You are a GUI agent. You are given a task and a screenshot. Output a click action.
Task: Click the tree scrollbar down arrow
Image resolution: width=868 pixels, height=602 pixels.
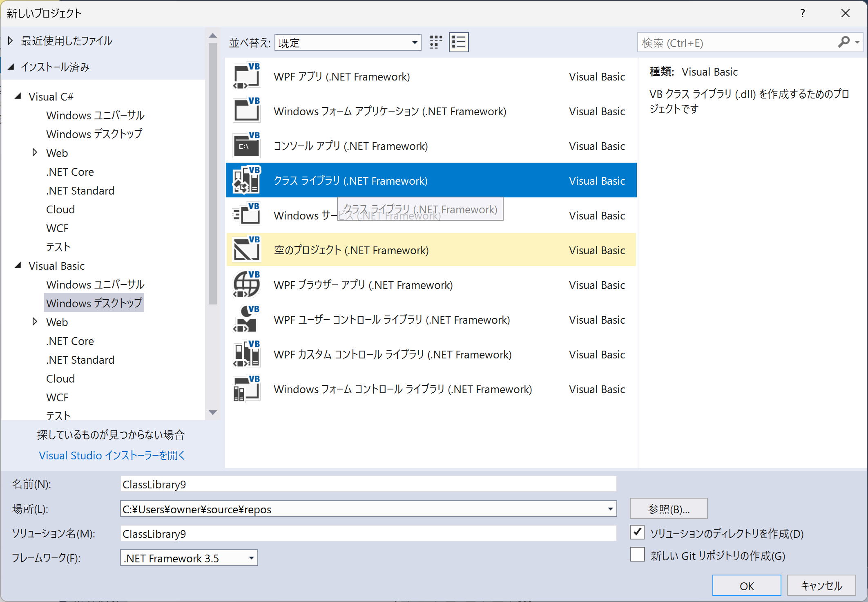click(212, 412)
